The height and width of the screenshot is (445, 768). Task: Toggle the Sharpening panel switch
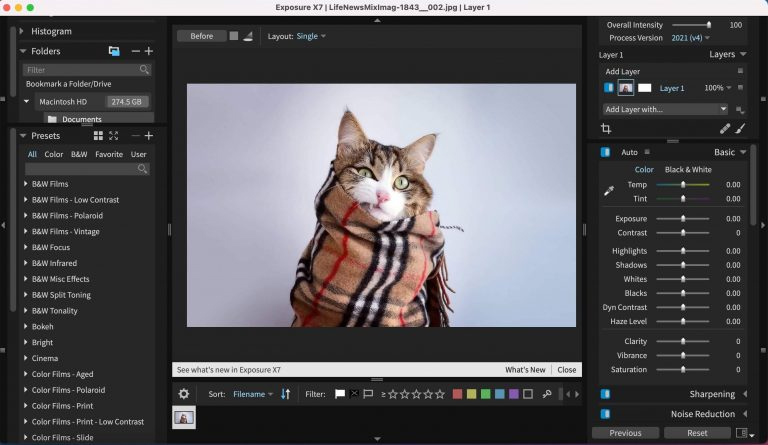coord(605,394)
